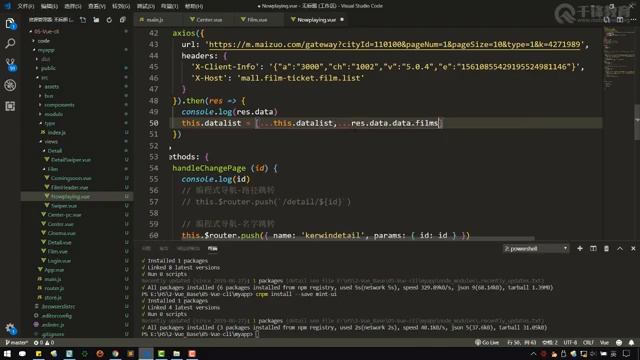Image resolution: width=640 pixels, height=360 pixels.
Task: Open the Manage gear in activity bar
Action: point(10,328)
